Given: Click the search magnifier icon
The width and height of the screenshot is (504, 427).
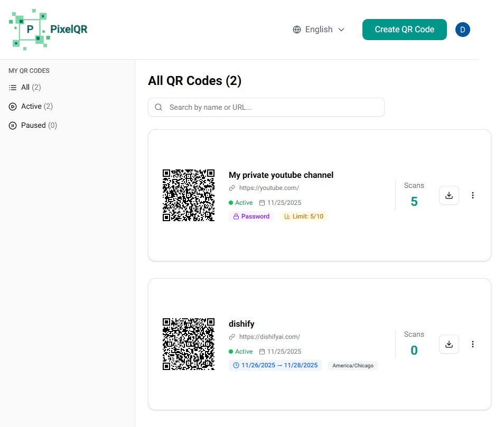Looking at the screenshot, I should 158,107.
